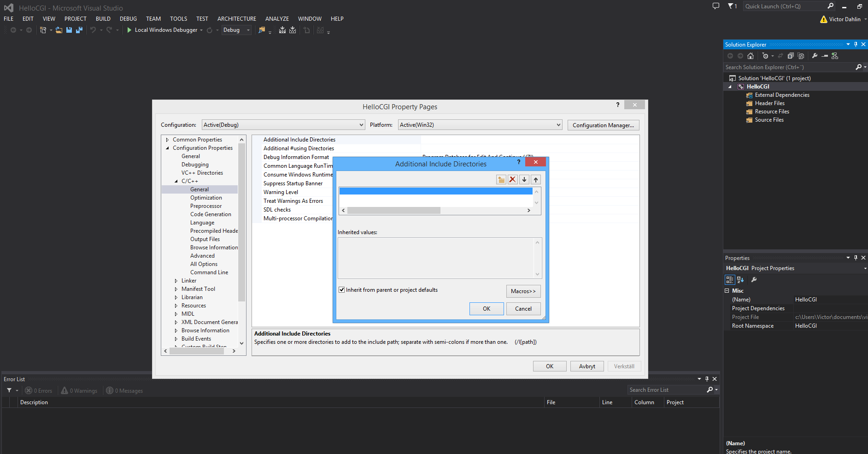Open Configuration Manager...
868x454 pixels.
tap(603, 125)
